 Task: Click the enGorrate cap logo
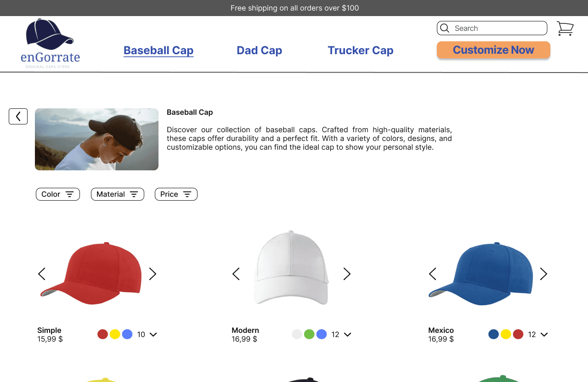coord(50,44)
